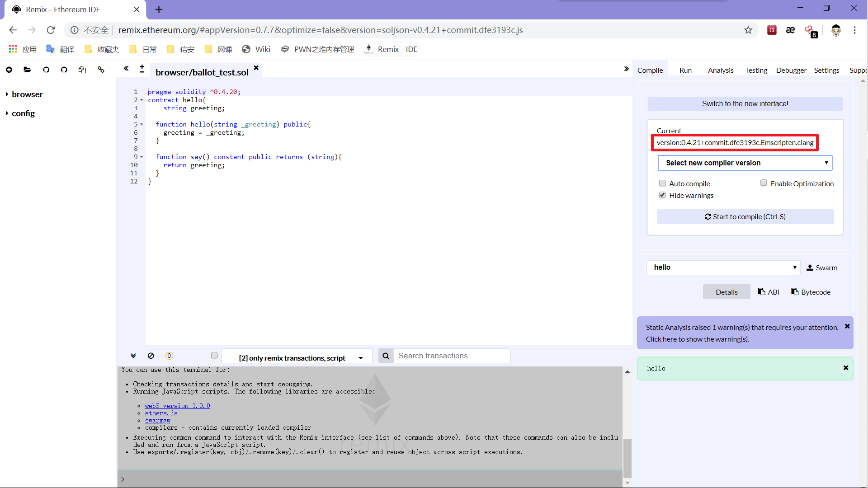Close the green hello contract box

[x=846, y=368]
